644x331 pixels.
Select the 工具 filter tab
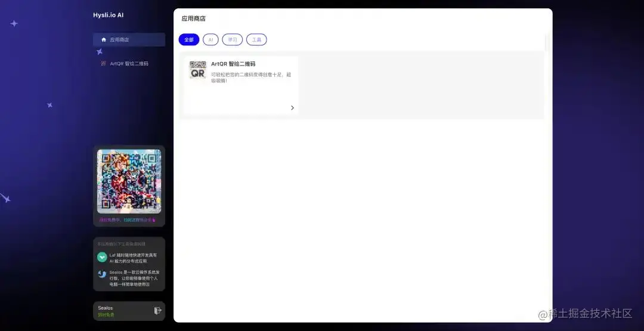[256, 40]
